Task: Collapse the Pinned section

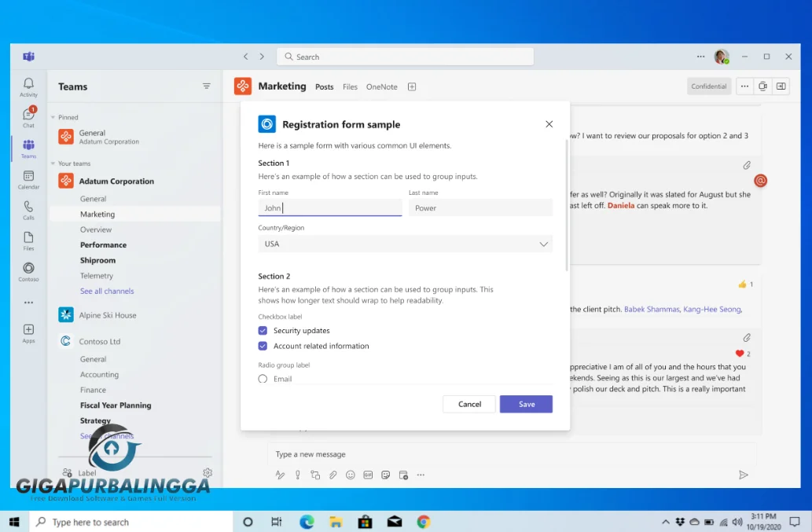Action: (x=53, y=117)
